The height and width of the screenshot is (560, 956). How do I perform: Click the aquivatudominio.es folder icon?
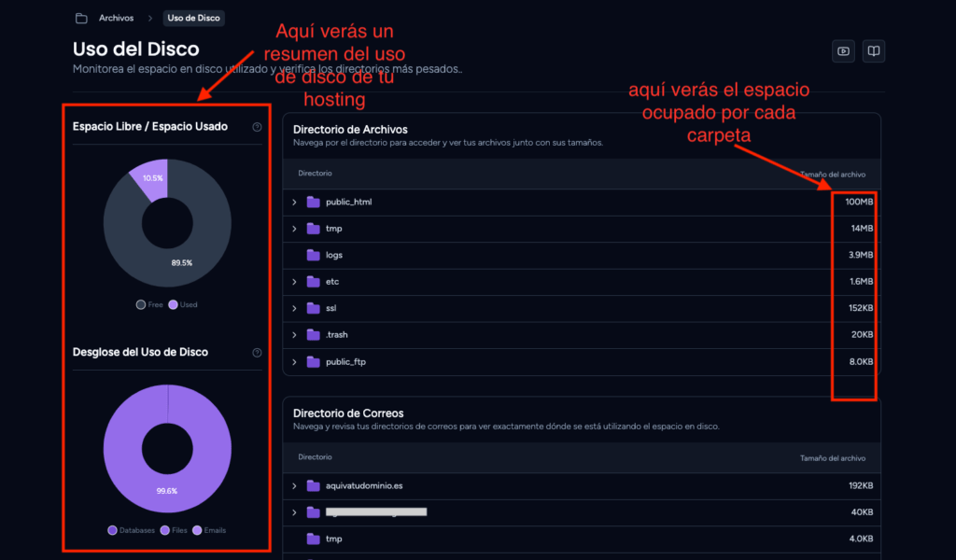coord(314,485)
